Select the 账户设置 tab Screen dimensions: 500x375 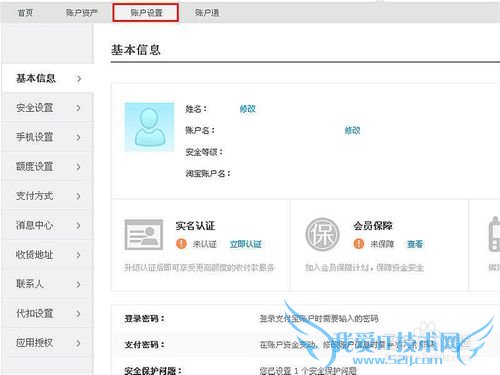tap(146, 13)
